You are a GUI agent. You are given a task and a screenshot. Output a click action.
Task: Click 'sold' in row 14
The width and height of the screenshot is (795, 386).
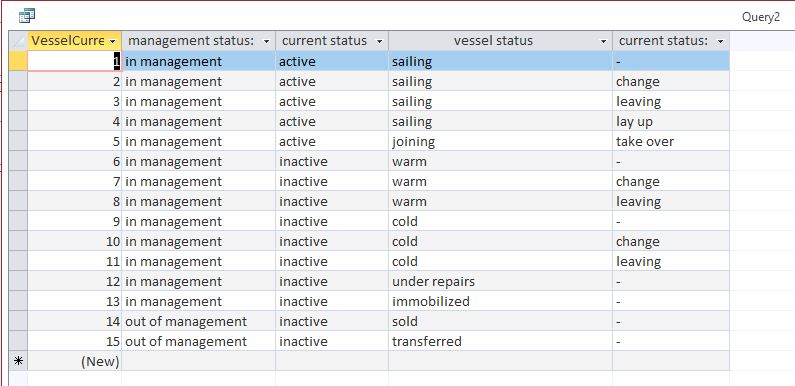coord(405,322)
